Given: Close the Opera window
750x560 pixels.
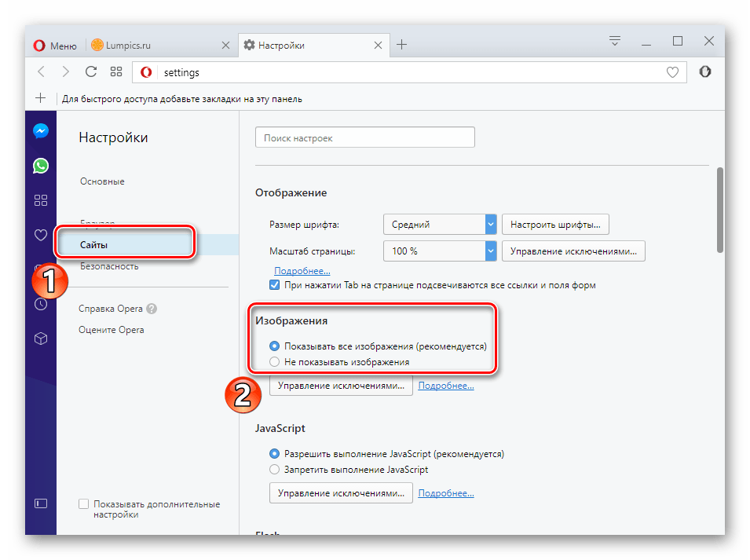Looking at the screenshot, I should (709, 41).
